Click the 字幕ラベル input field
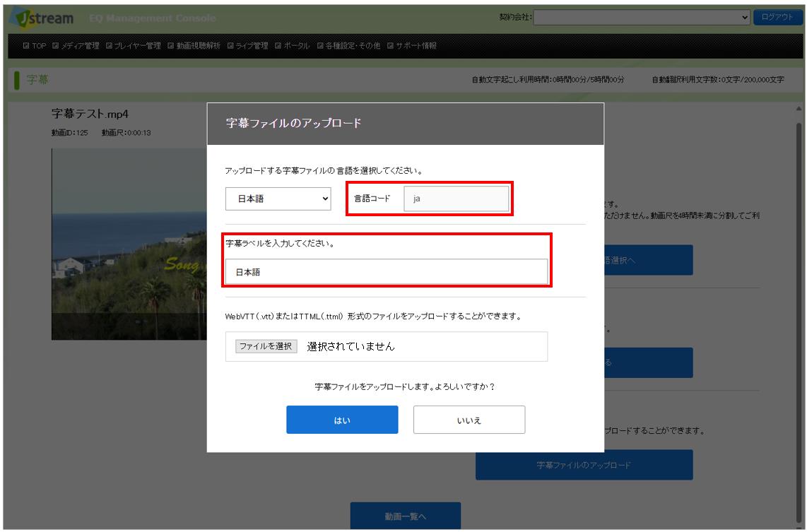 (x=387, y=272)
